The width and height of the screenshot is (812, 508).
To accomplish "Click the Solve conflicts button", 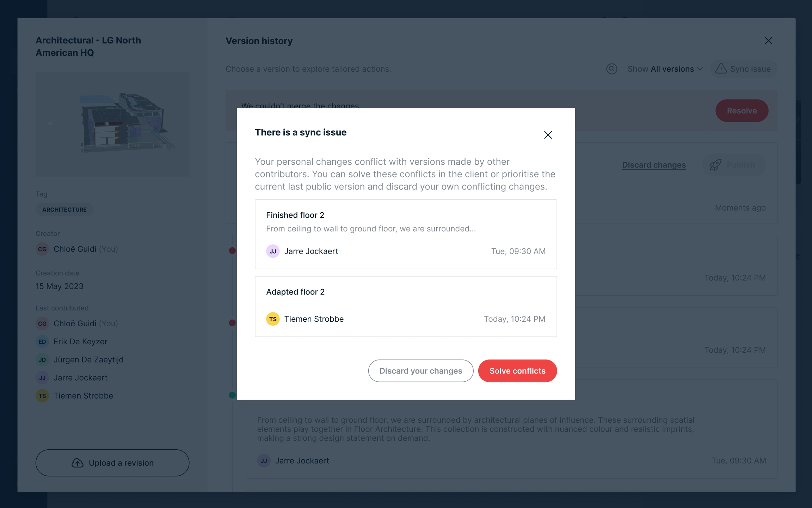I will click(517, 371).
